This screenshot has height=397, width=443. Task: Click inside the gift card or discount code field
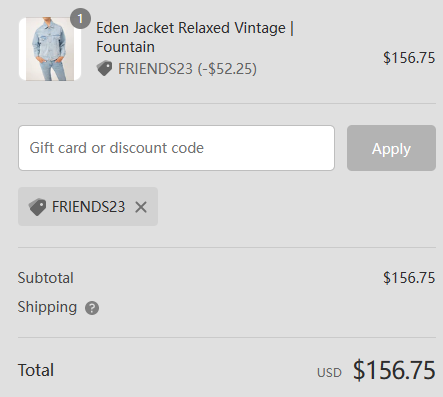pos(176,148)
